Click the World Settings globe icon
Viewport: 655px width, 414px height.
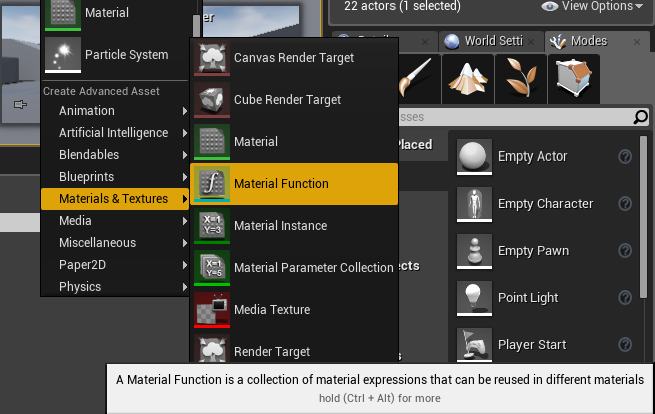tap(452, 41)
